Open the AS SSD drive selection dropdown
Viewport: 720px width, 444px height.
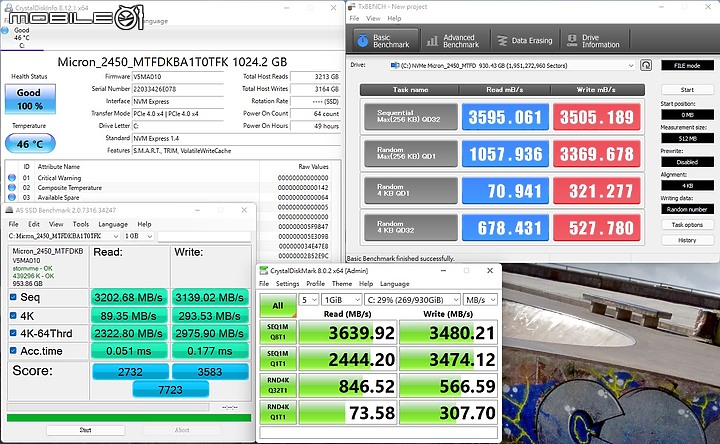pyautogui.click(x=63, y=236)
